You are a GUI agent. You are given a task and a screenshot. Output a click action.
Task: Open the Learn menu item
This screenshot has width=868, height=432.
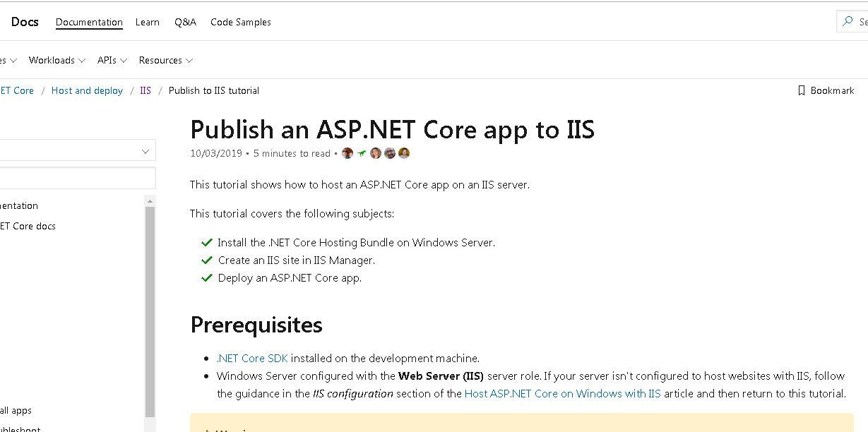tap(148, 22)
